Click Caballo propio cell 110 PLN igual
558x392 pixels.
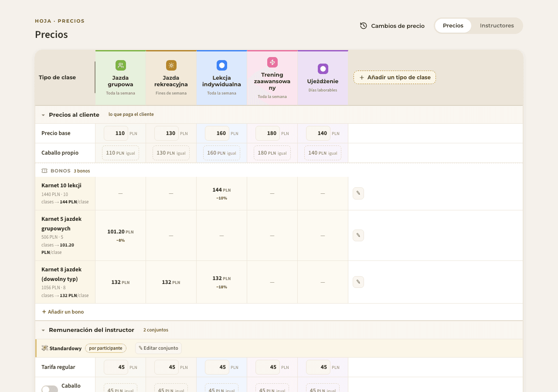point(121,153)
